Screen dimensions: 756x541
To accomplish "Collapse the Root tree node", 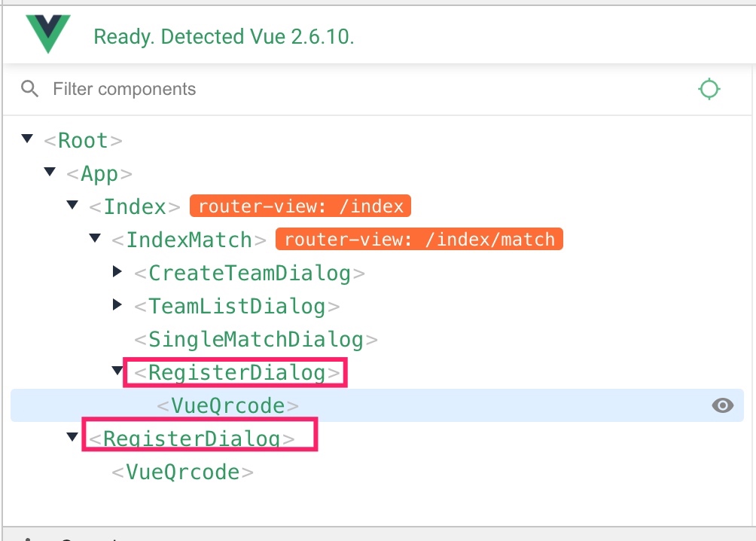I will 27,139.
